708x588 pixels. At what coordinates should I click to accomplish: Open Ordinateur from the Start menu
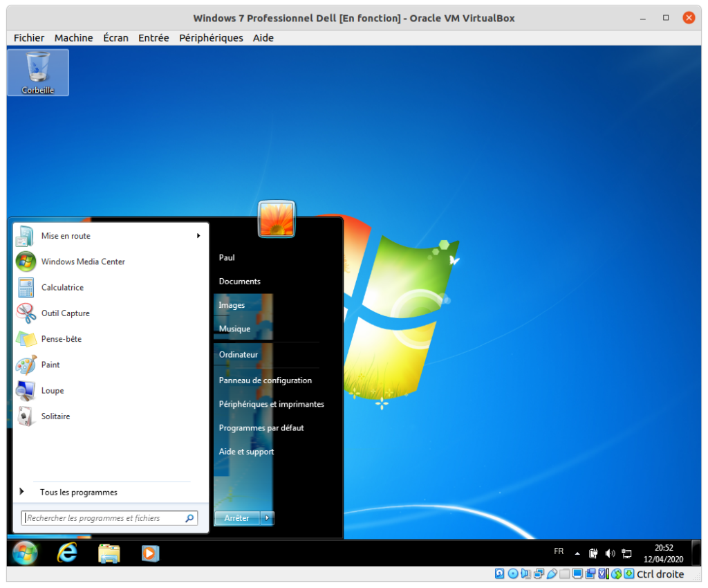click(x=239, y=354)
